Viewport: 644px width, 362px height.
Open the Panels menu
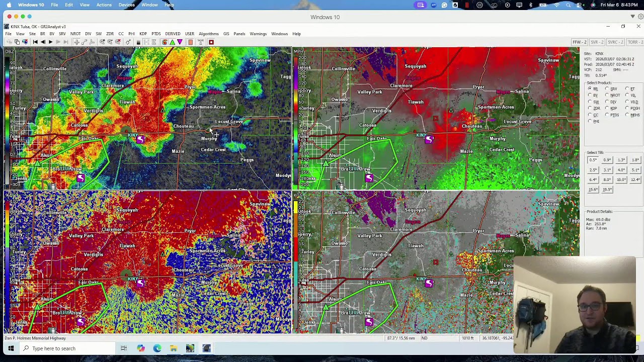point(239,34)
